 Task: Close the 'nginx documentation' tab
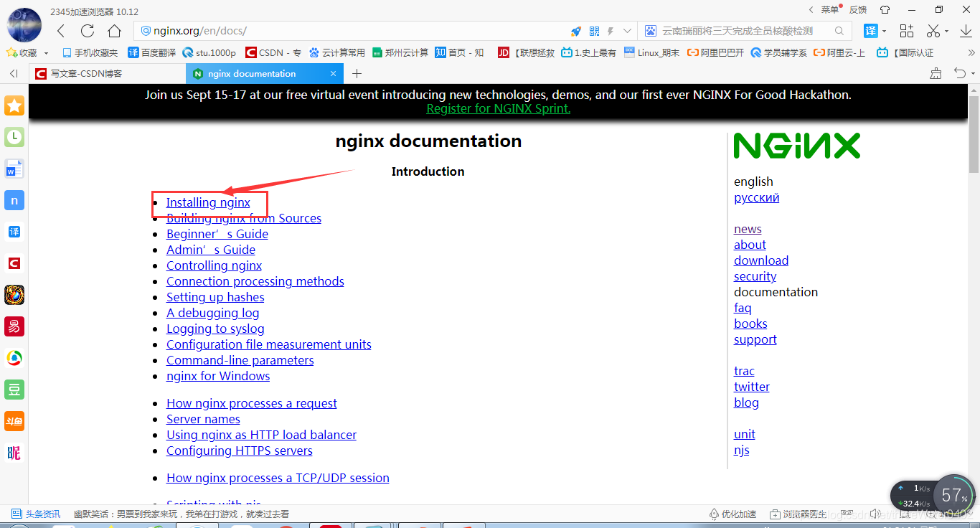334,73
